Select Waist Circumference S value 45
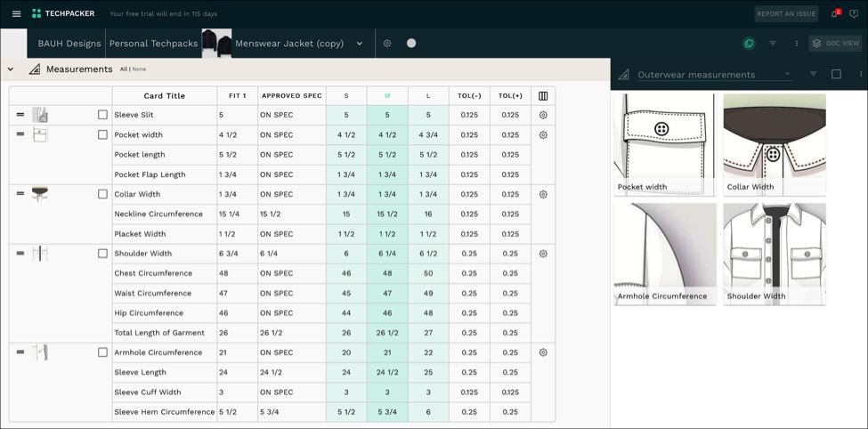The width and height of the screenshot is (868, 429). click(x=346, y=294)
